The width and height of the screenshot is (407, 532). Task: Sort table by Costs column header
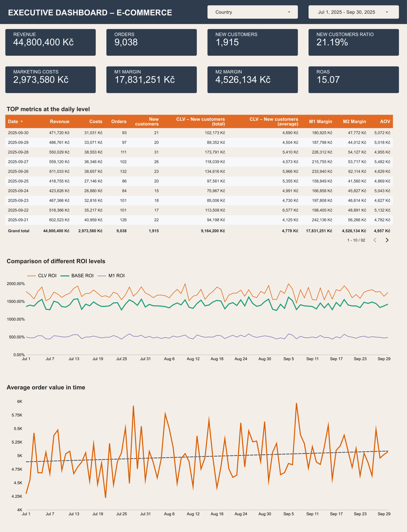click(96, 121)
